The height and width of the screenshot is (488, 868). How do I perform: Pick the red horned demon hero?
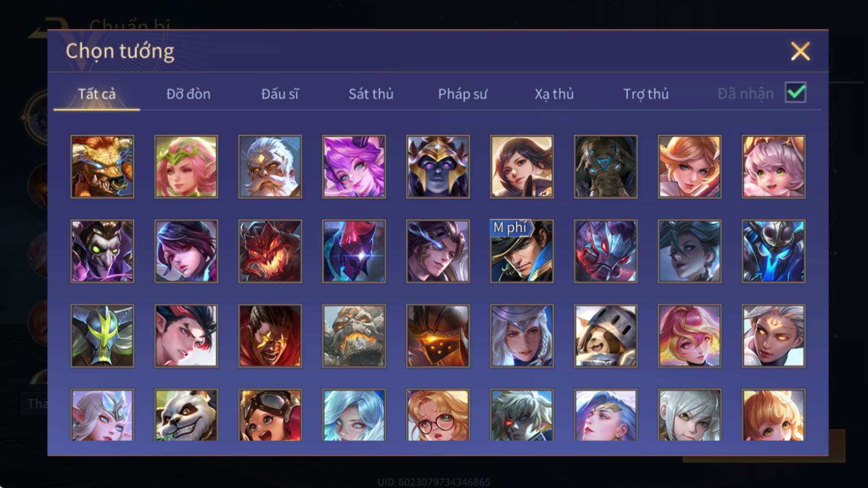click(x=270, y=251)
